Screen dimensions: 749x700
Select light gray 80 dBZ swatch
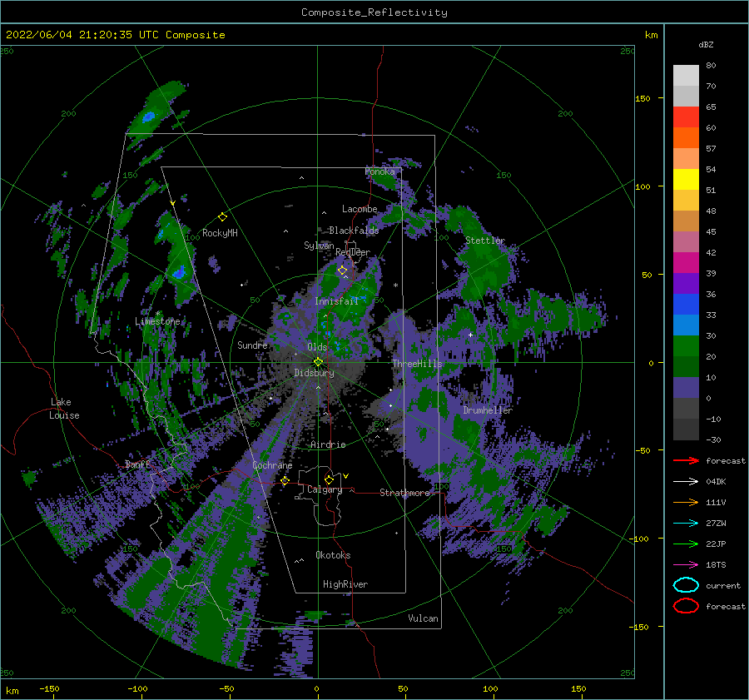[686, 75]
